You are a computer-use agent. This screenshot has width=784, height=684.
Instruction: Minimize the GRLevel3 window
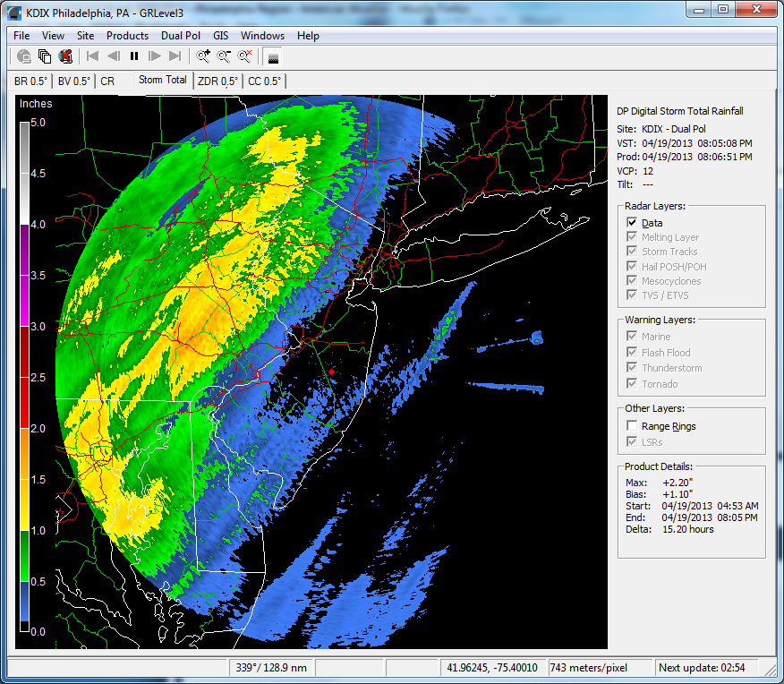[x=698, y=10]
